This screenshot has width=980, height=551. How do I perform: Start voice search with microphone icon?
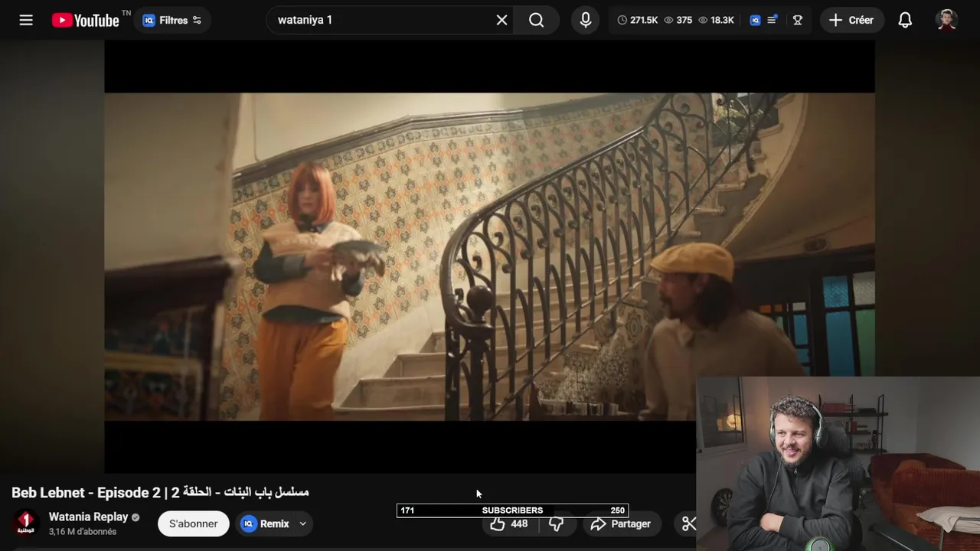pyautogui.click(x=586, y=20)
